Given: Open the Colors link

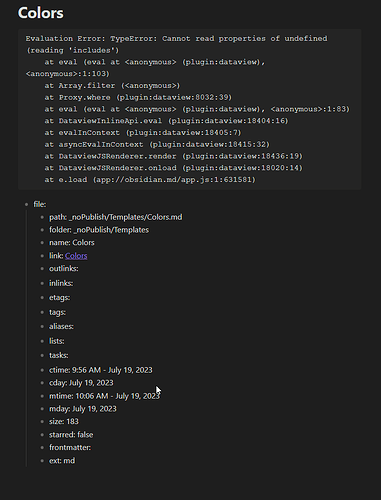Looking at the screenshot, I should [x=76, y=256].
